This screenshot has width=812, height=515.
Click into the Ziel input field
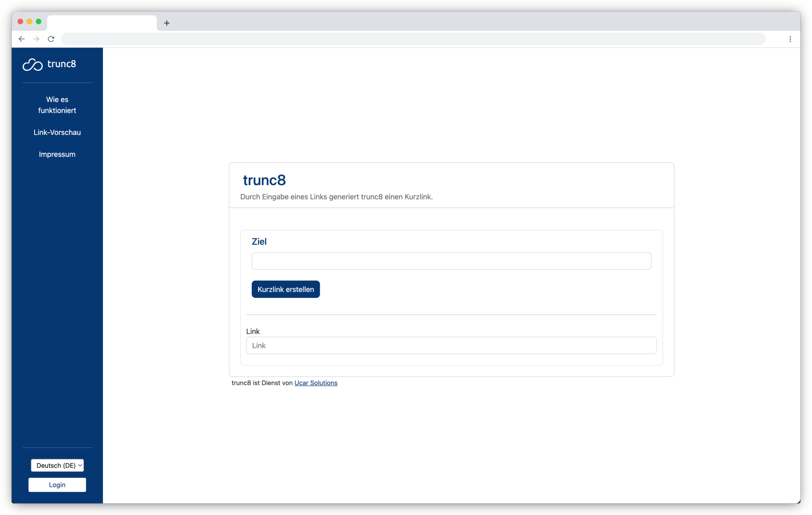tap(450, 261)
